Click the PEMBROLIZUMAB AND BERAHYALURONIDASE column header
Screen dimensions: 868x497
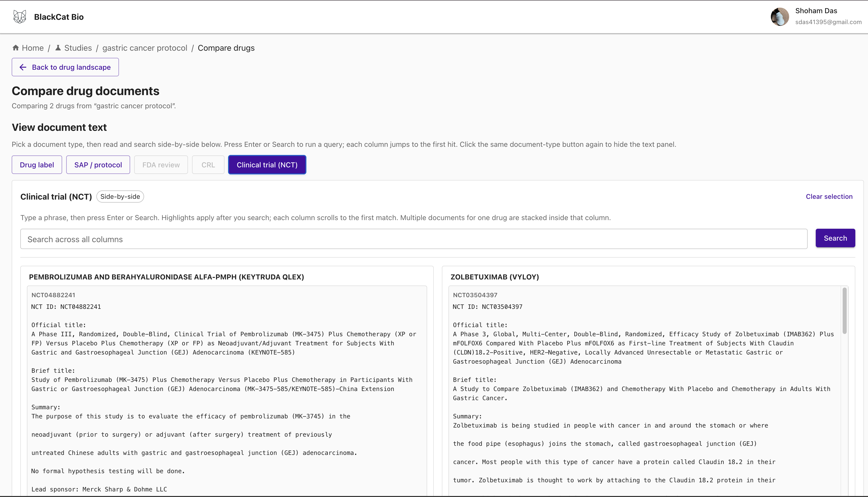tap(166, 277)
